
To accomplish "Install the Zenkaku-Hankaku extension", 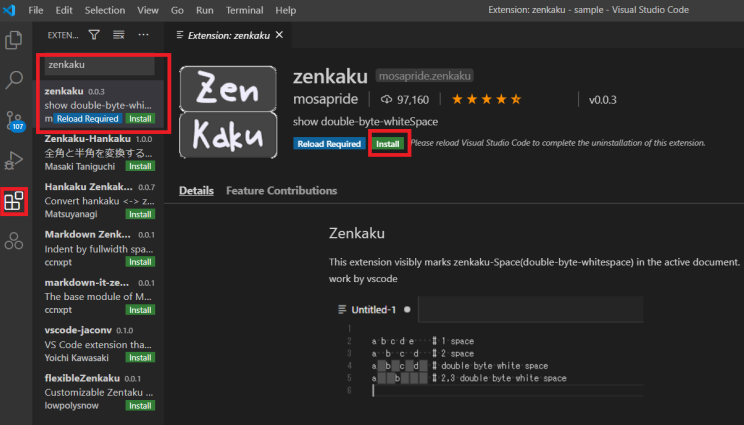I will pos(140,166).
